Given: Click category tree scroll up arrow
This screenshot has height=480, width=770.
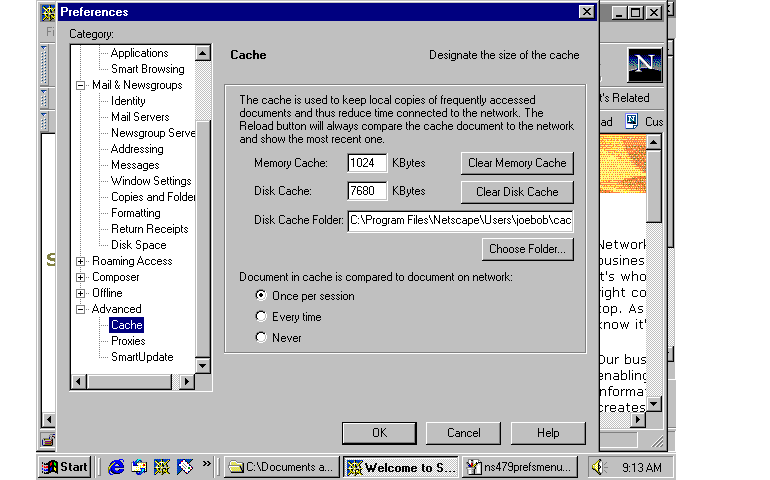Looking at the screenshot, I should click(203, 53).
